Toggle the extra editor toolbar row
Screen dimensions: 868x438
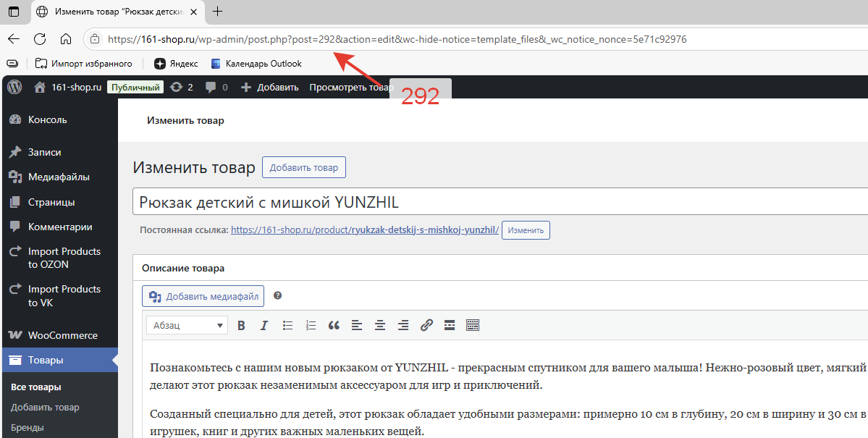[x=473, y=326]
